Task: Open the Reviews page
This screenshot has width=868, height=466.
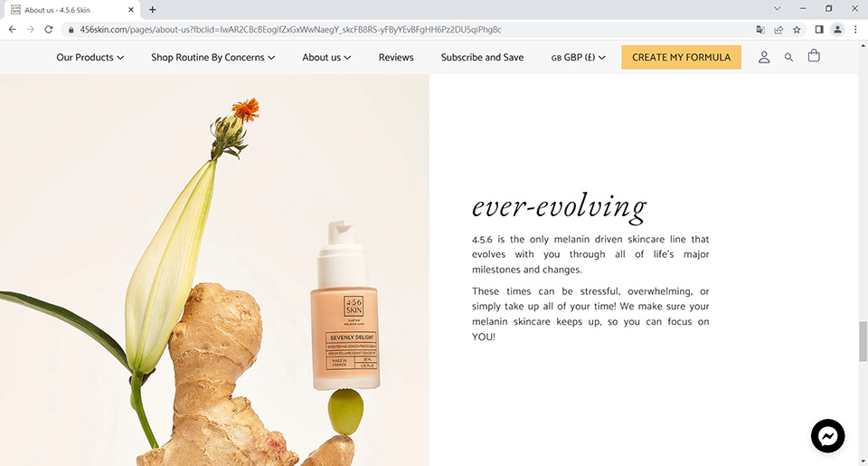Action: pyautogui.click(x=396, y=57)
